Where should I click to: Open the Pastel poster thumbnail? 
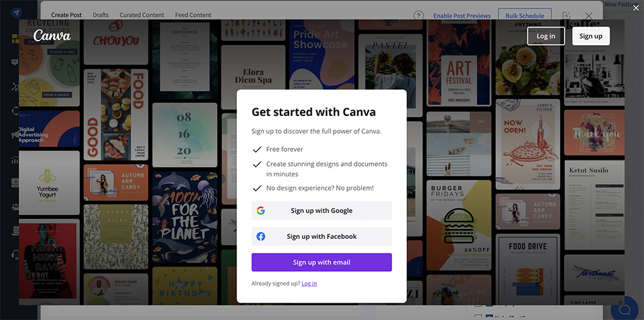coord(390,75)
